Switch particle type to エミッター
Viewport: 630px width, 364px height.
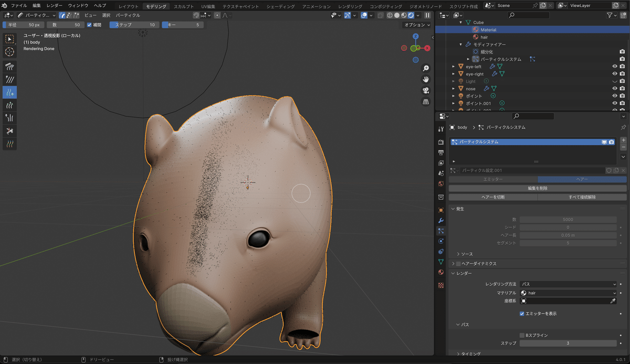pos(493,179)
